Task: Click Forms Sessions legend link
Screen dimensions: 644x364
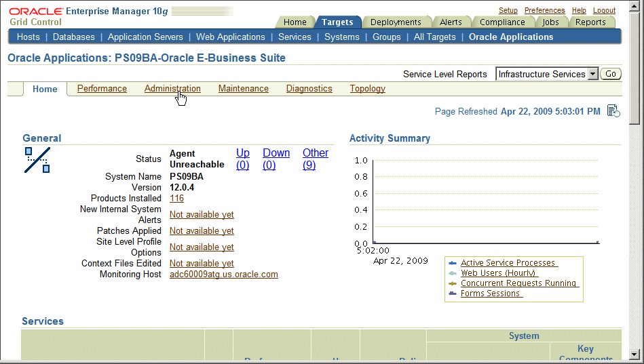Action: coord(490,294)
